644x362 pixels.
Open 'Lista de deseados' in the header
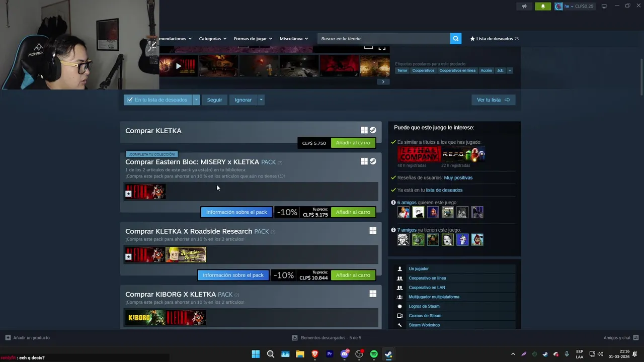(495, 39)
